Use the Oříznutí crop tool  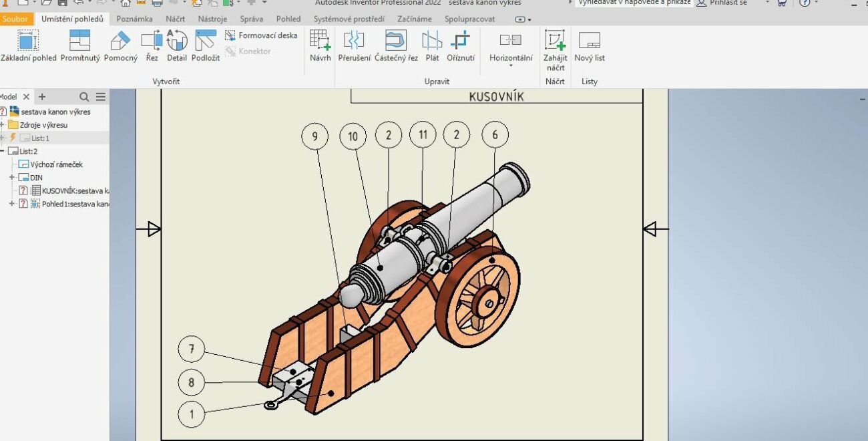461,45
